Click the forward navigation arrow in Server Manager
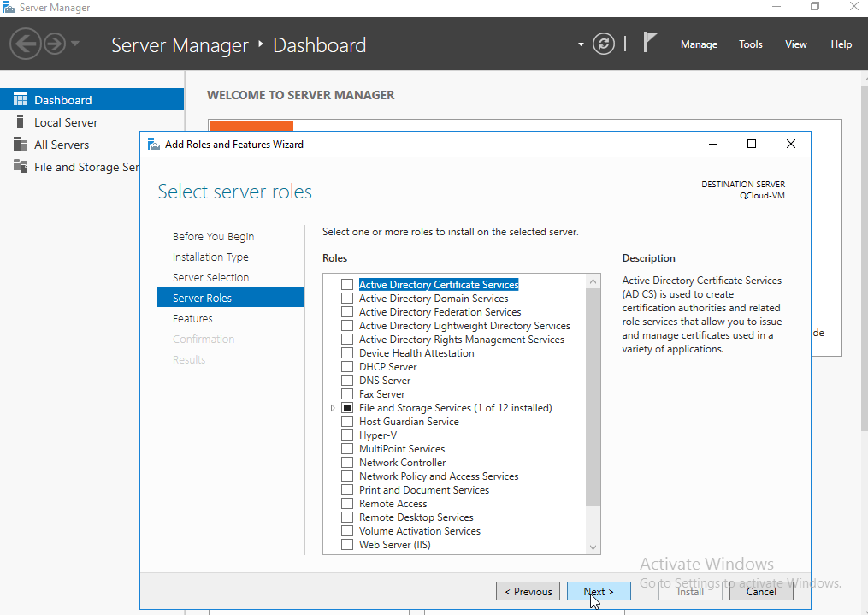 (54, 44)
